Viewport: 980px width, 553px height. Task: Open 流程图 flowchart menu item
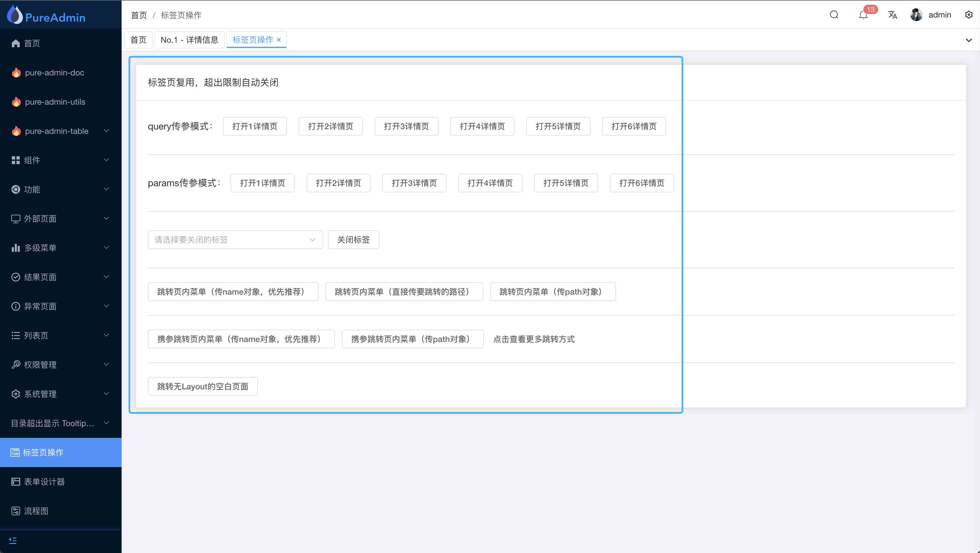tap(36, 511)
